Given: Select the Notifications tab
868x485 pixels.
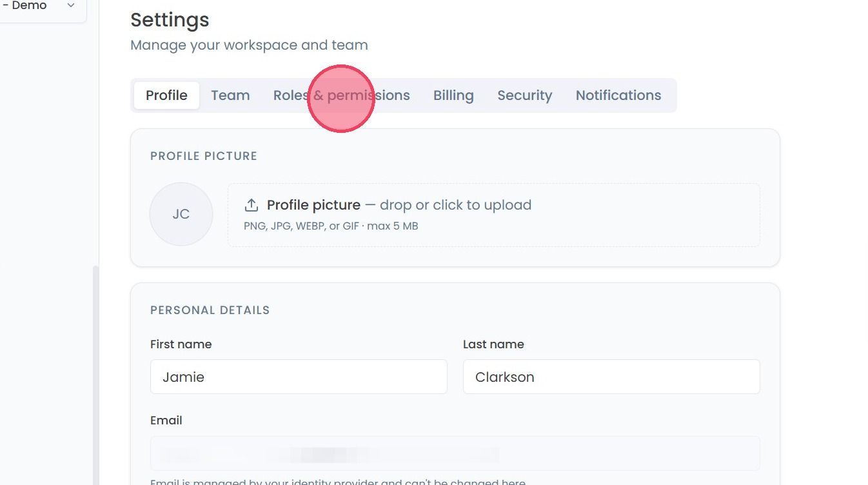Looking at the screenshot, I should click(618, 95).
